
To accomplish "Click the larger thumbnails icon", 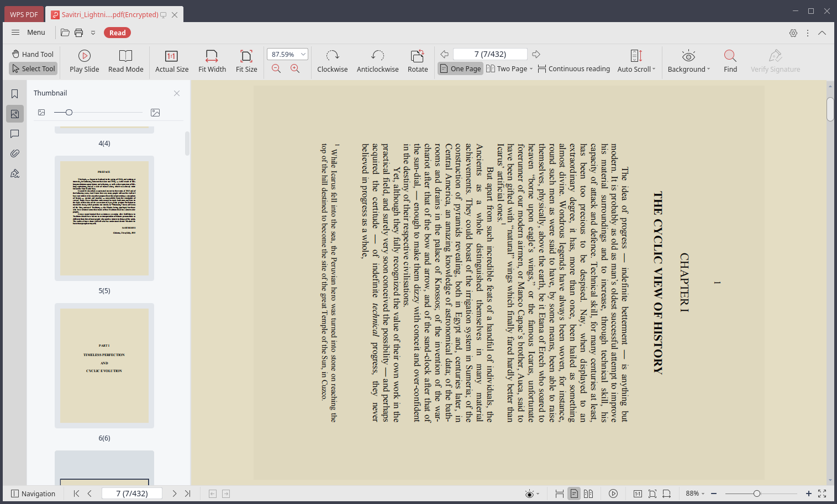I will click(x=155, y=113).
